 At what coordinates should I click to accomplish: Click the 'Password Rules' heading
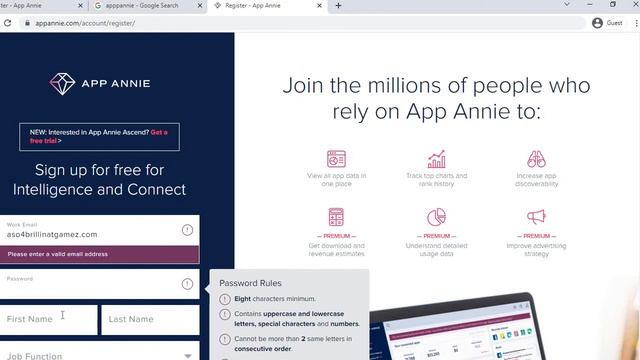[x=250, y=283]
